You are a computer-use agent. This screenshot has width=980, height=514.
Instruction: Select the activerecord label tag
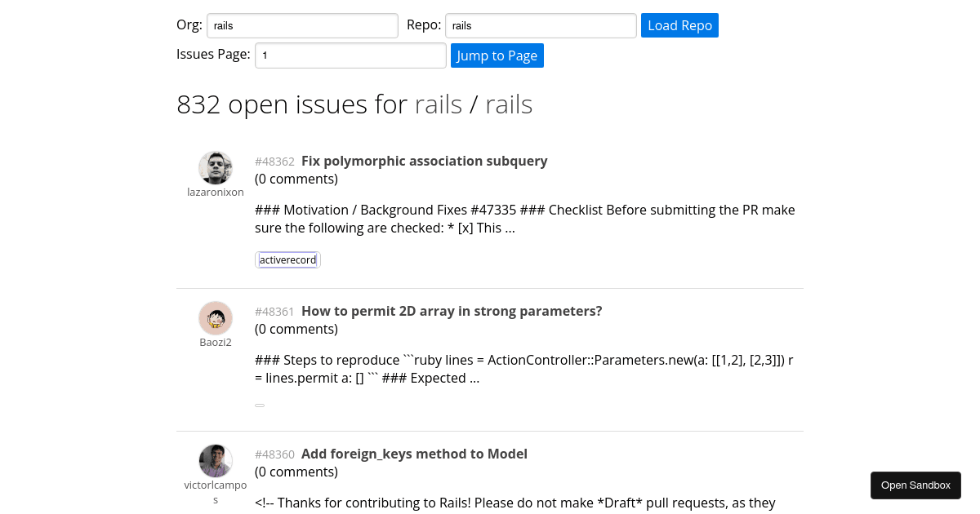pos(287,259)
